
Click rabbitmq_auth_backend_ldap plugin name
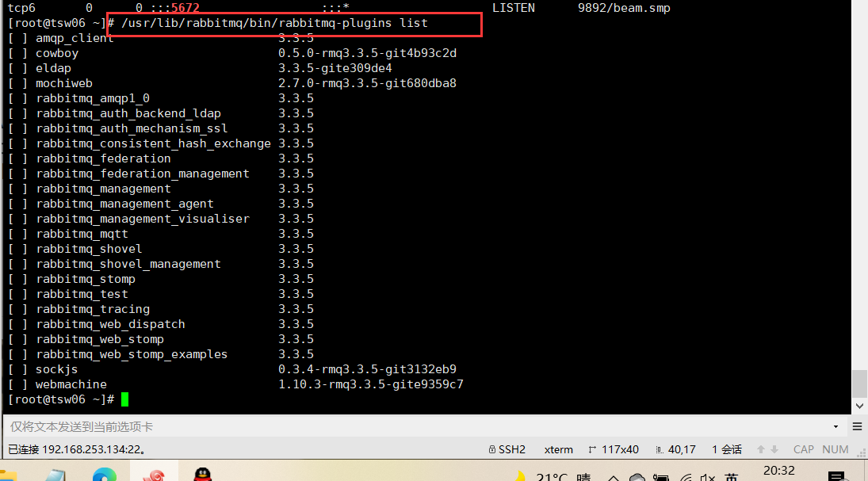pos(128,113)
